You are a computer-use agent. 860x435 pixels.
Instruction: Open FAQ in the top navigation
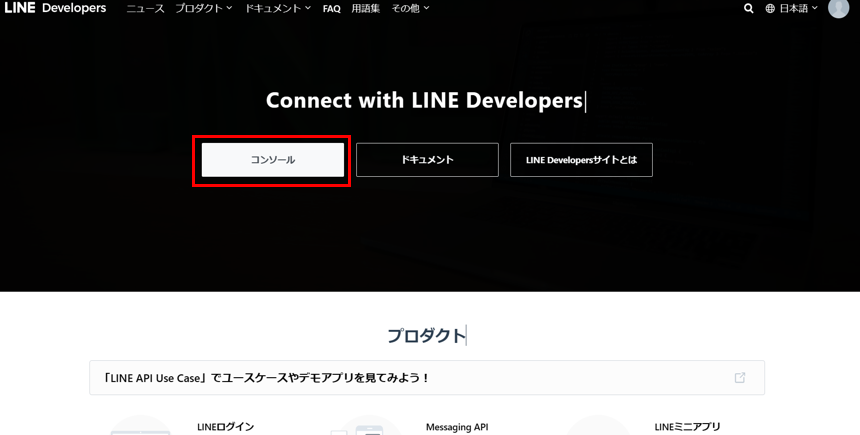tap(332, 8)
